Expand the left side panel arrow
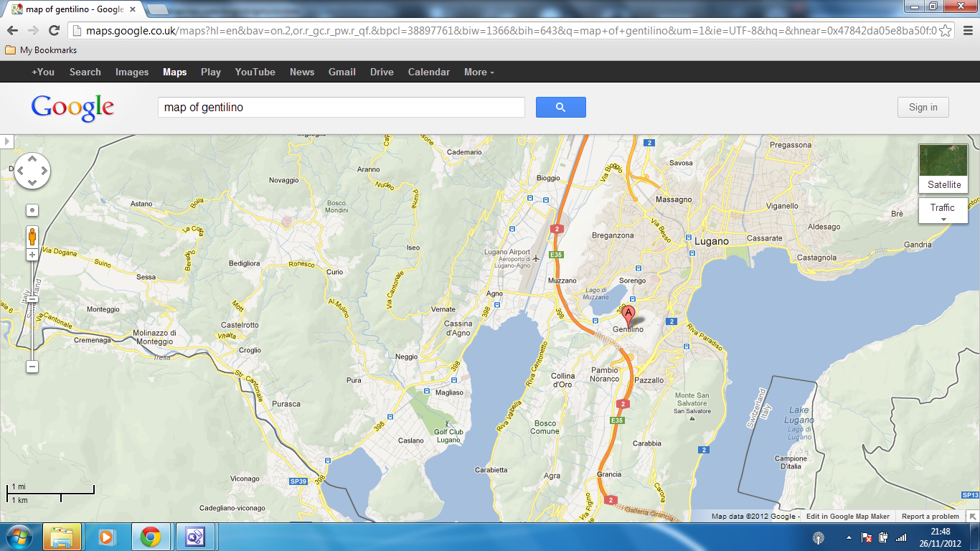 click(7, 141)
